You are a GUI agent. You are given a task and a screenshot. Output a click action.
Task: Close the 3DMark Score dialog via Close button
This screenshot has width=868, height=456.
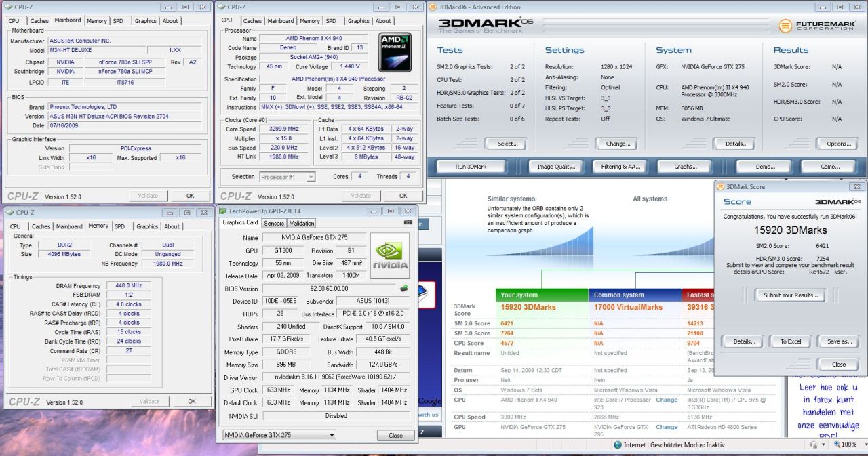[x=839, y=365]
